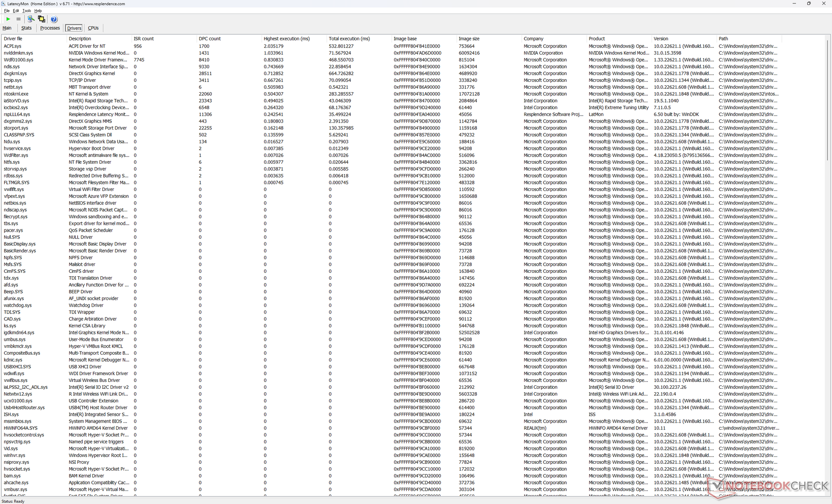
Task: Select the nvlddmkm.sys driver row
Action: coord(18,53)
